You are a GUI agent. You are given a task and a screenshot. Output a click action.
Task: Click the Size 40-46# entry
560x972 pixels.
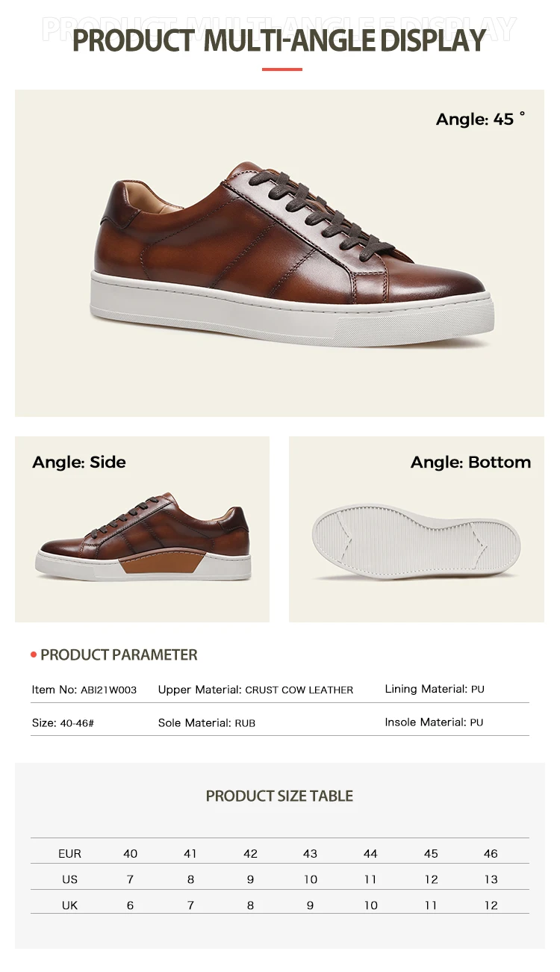(63, 724)
